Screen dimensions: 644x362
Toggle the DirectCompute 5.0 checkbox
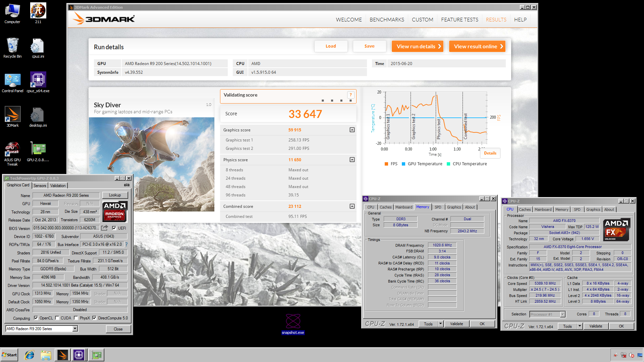[94, 318]
